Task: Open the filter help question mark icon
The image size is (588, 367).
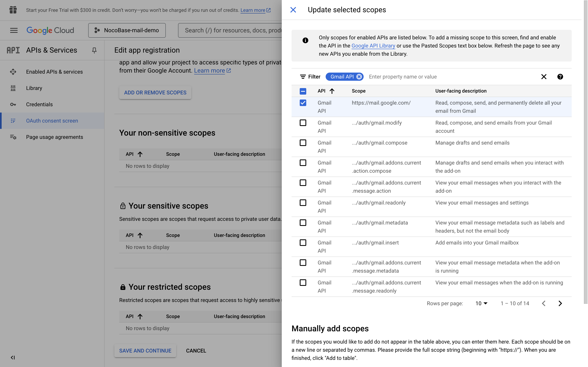Action: [560, 77]
